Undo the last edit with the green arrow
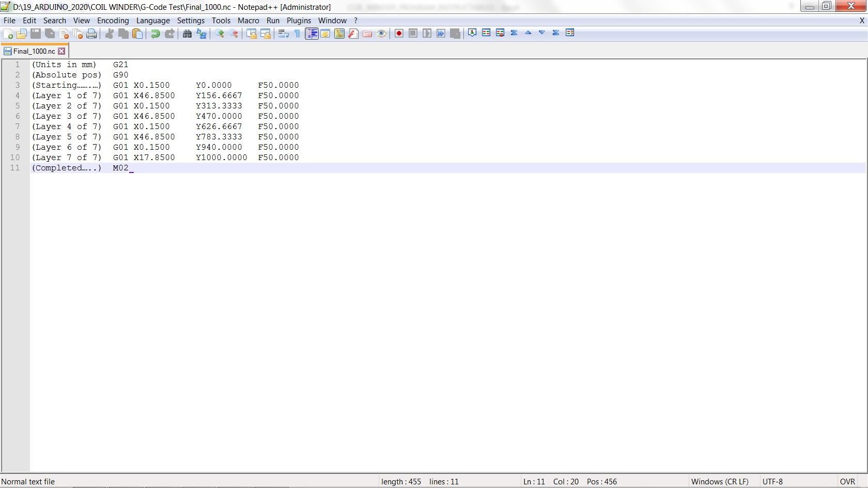Screen dimensions: 868x488 coord(155,34)
